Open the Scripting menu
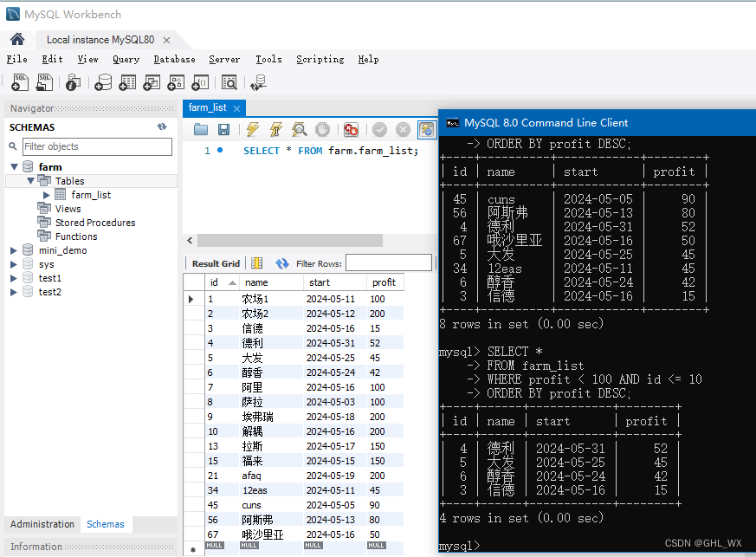The image size is (756, 557). click(x=320, y=59)
